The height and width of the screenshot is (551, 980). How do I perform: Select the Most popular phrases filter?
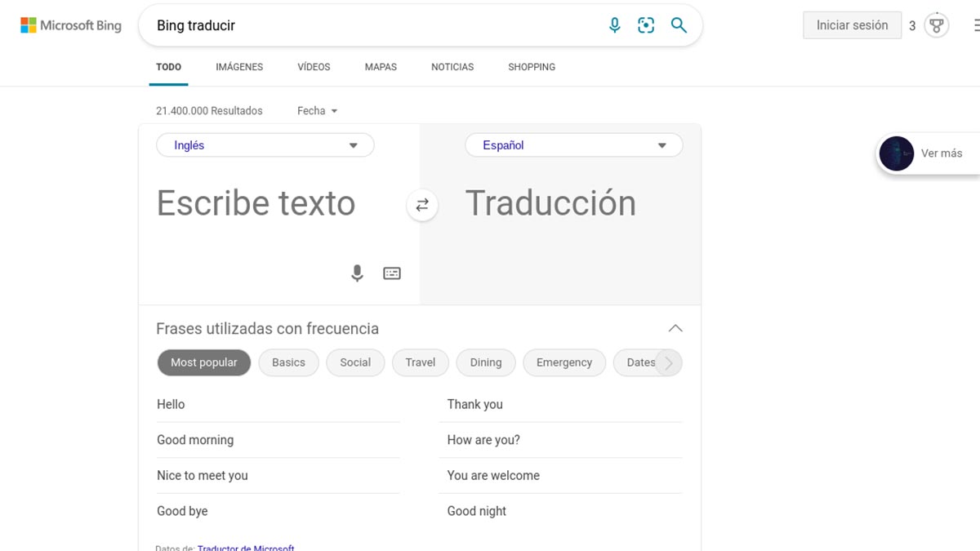tap(203, 362)
